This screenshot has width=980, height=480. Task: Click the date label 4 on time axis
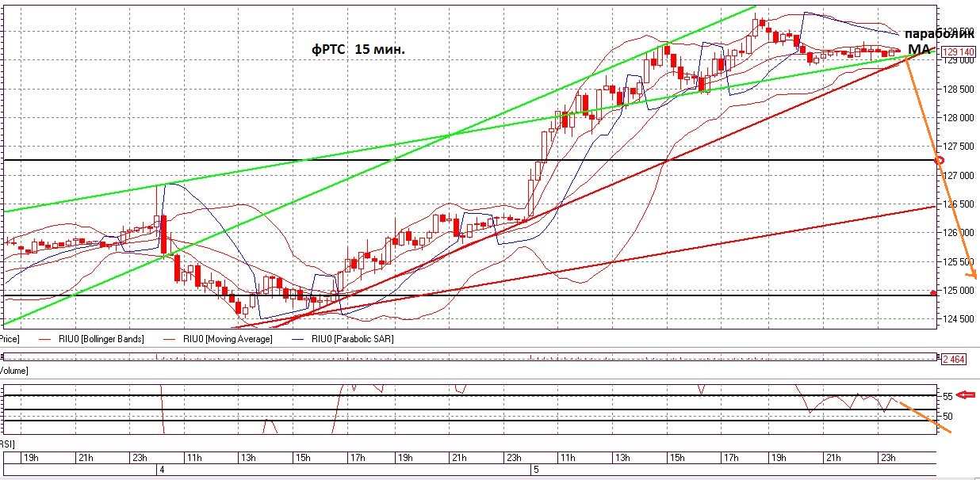(162, 470)
